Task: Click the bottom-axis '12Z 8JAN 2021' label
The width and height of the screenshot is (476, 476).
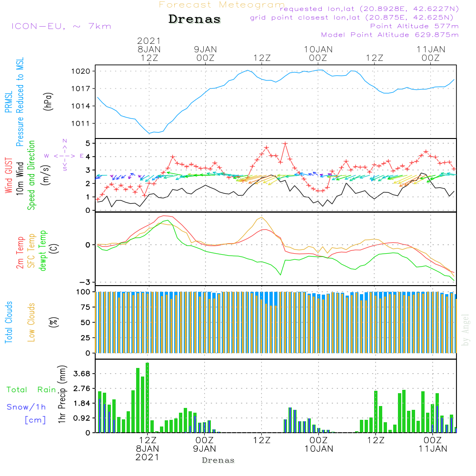Action: tap(148, 449)
